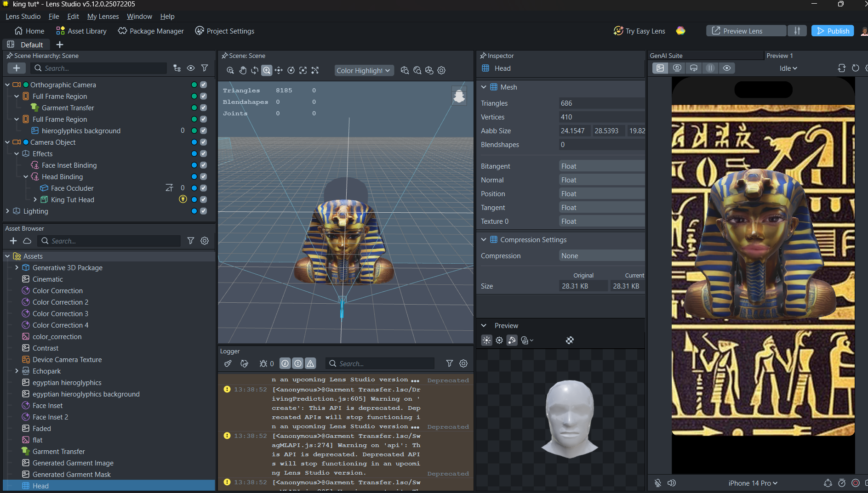This screenshot has height=493, width=868.
Task: Select the pan hand tool in Scene toolbar
Action: [242, 70]
